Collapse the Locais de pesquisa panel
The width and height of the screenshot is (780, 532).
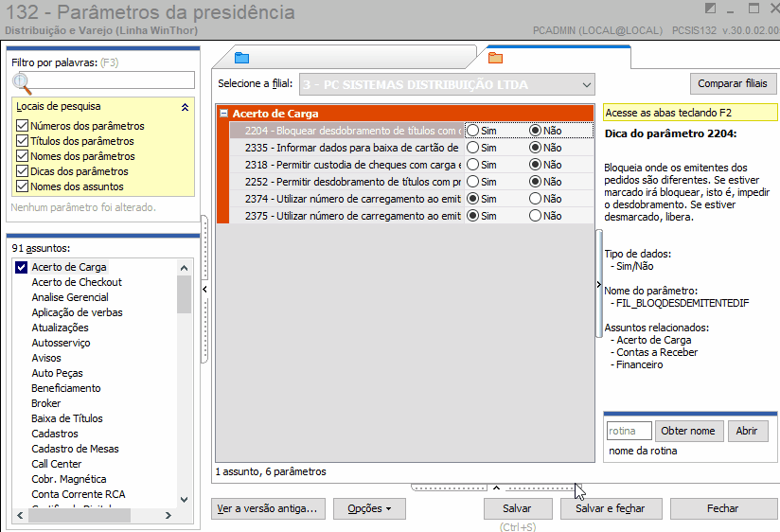(185, 107)
